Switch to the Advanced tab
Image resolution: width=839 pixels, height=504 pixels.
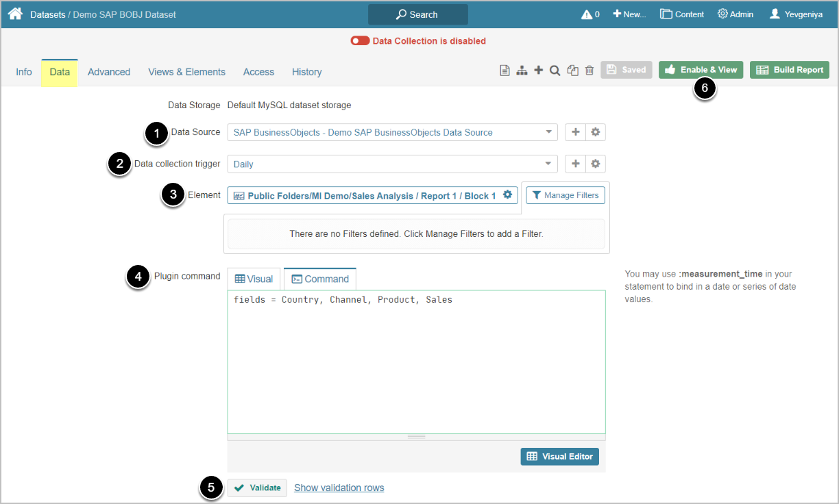(109, 72)
